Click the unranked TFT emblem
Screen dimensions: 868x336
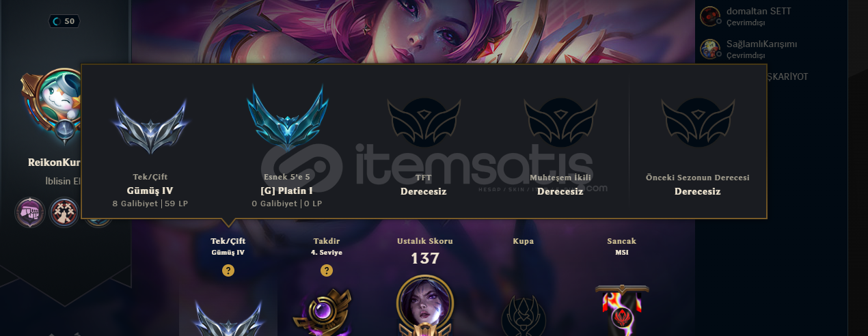424,120
